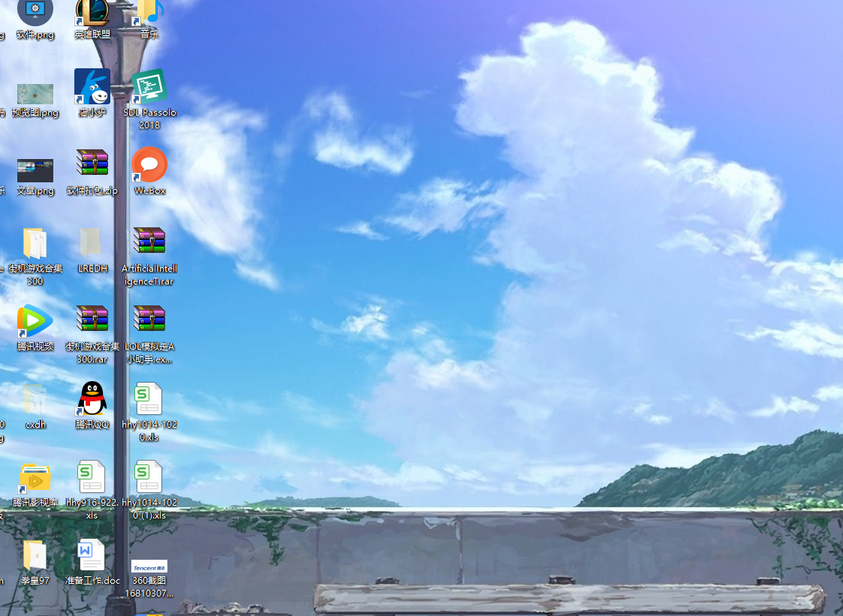Launch SDL Passolo 2018 shortcut

(149, 87)
